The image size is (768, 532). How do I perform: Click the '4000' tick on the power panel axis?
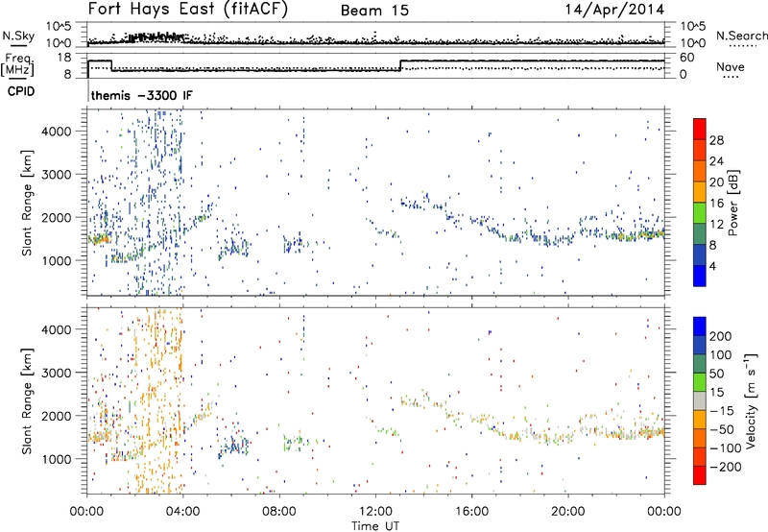(x=56, y=132)
